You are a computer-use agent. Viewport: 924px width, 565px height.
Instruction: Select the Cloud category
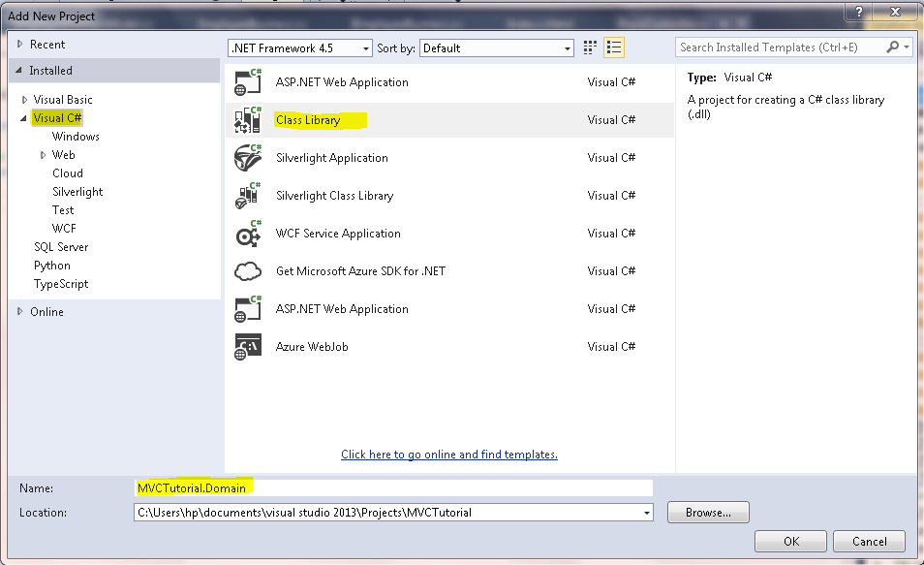(x=68, y=173)
